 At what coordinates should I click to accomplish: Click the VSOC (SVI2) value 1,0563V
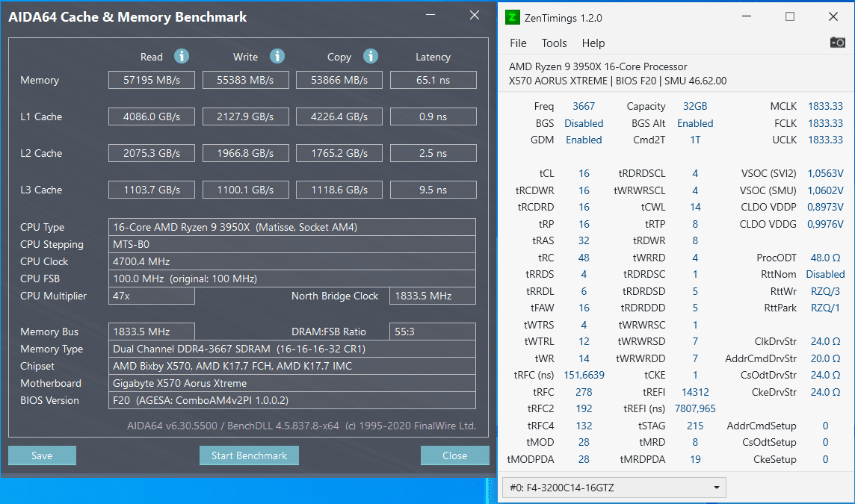click(825, 173)
